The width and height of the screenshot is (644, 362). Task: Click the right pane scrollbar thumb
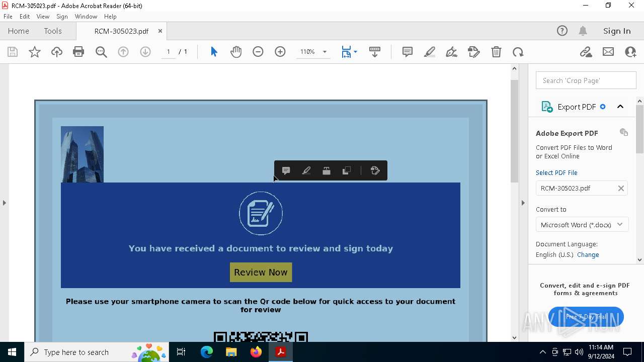pos(639,129)
